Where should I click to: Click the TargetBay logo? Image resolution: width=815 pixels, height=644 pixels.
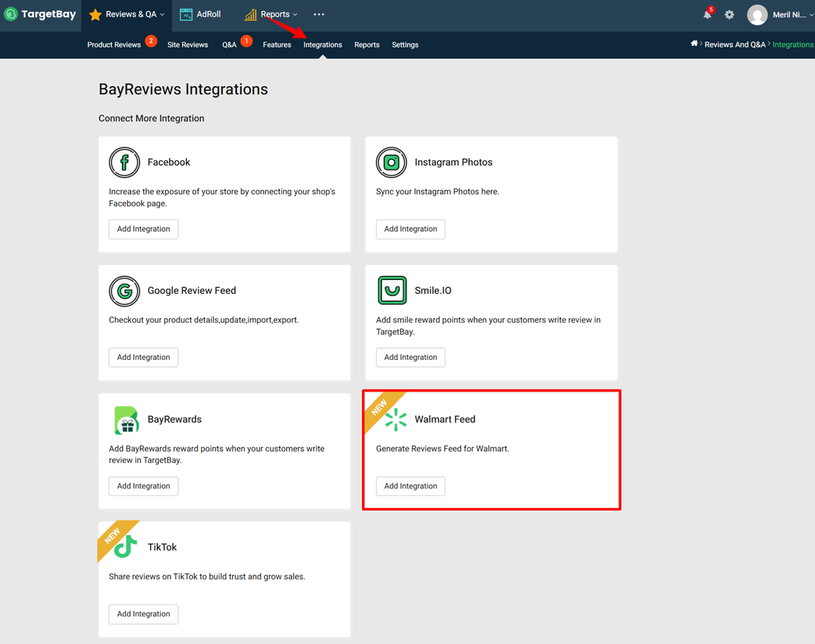click(40, 14)
